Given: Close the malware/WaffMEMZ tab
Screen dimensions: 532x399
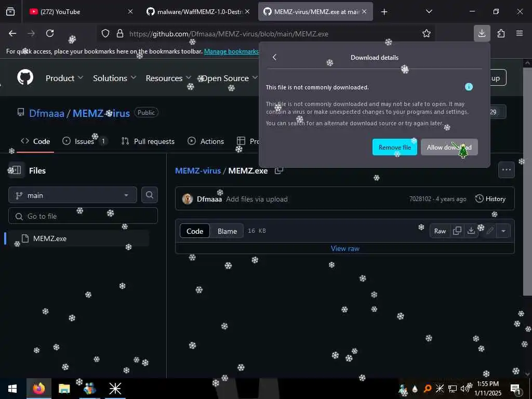Looking at the screenshot, I should pos(248,12).
